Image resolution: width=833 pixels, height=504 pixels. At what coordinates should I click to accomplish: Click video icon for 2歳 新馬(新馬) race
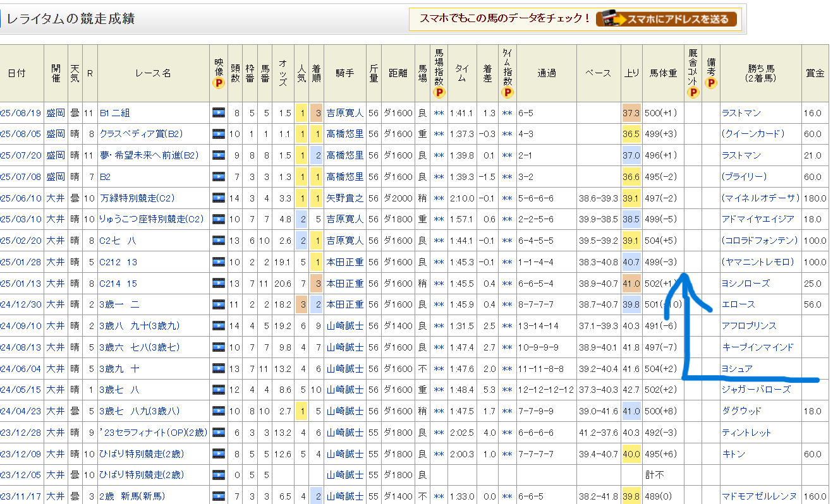click(x=219, y=496)
